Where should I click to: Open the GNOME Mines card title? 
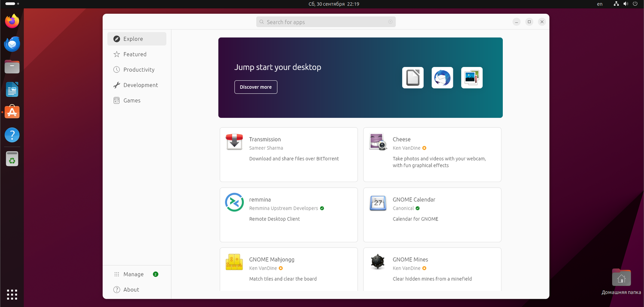pyautogui.click(x=410, y=260)
